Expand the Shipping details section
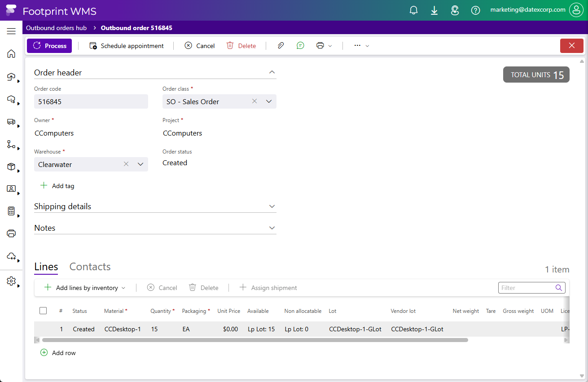The height and width of the screenshot is (382, 588). tap(272, 206)
